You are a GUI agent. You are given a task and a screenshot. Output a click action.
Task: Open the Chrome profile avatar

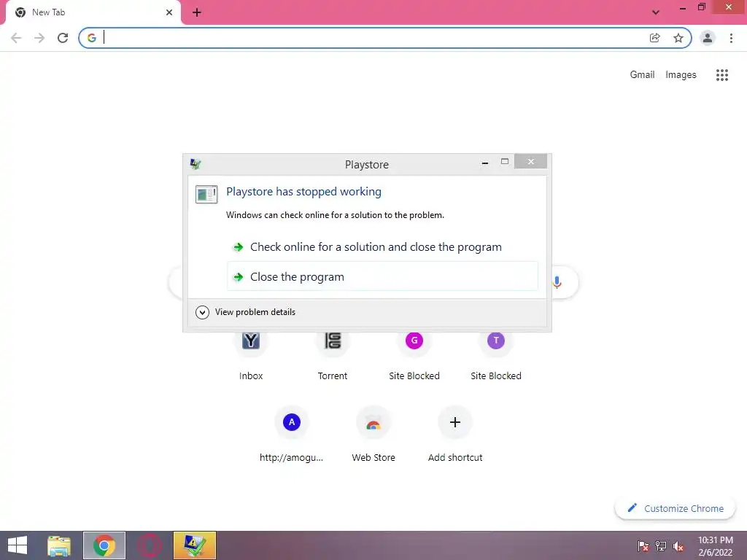[708, 38]
